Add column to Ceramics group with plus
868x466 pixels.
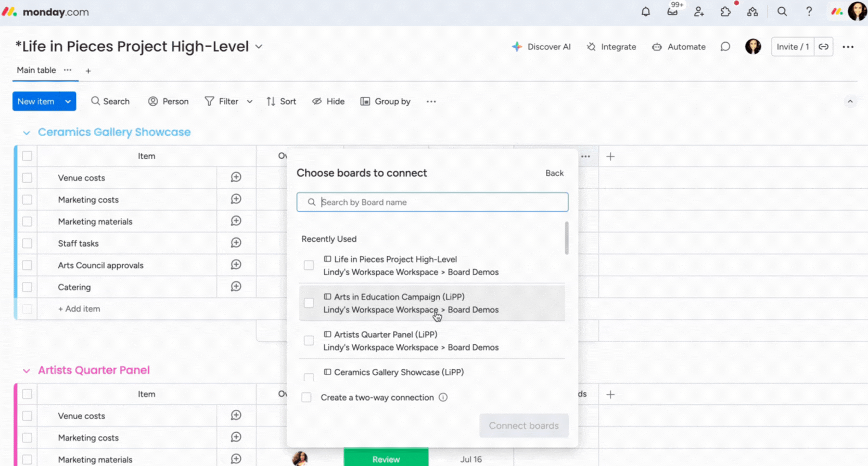click(x=610, y=156)
